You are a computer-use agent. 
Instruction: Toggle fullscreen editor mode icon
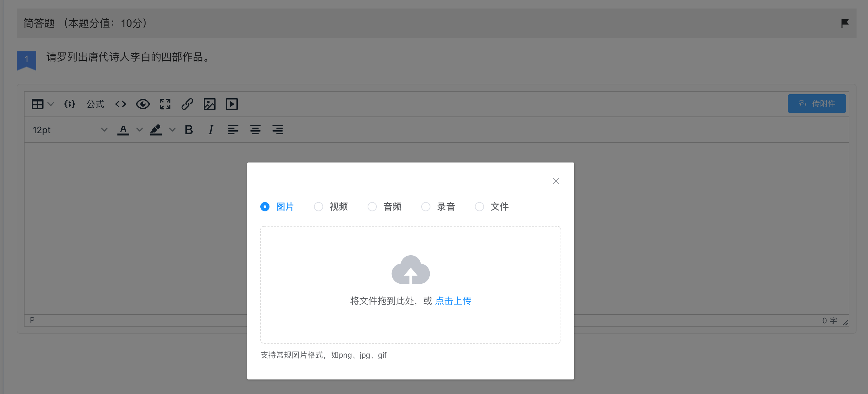(165, 104)
